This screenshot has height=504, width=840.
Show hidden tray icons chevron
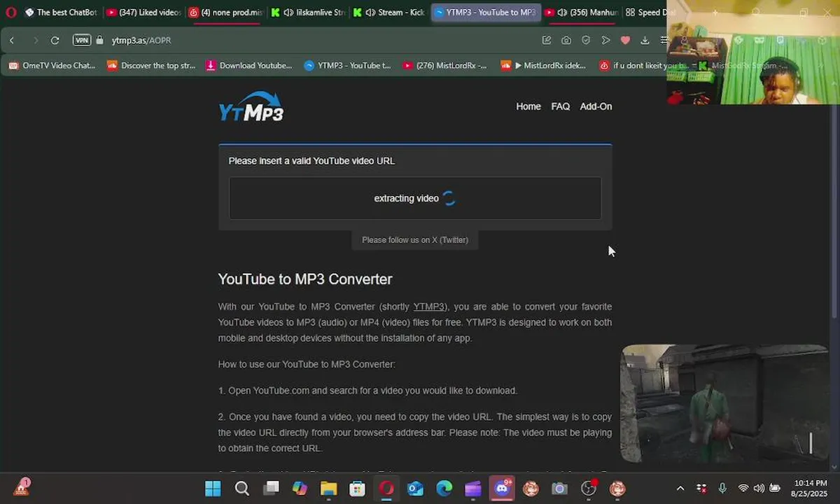click(680, 488)
